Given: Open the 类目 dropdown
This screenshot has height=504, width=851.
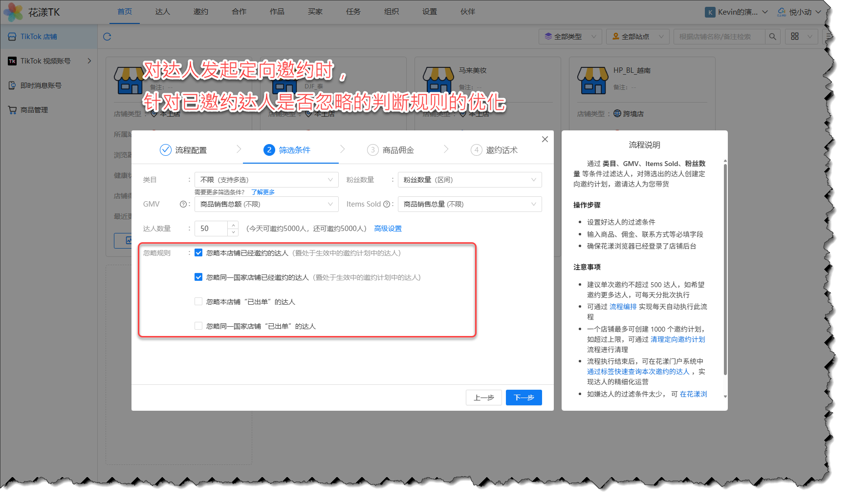Looking at the screenshot, I should [266, 180].
